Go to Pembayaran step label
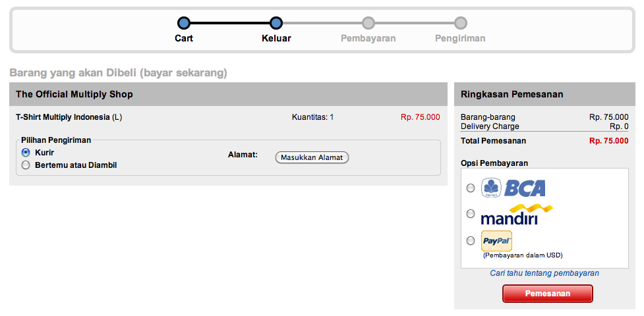 [x=368, y=39]
